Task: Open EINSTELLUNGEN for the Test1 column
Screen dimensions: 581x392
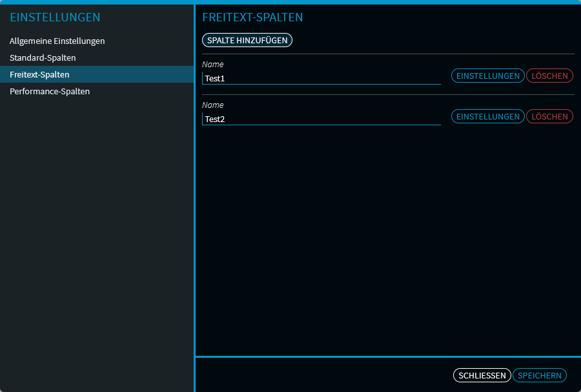Action: 487,76
